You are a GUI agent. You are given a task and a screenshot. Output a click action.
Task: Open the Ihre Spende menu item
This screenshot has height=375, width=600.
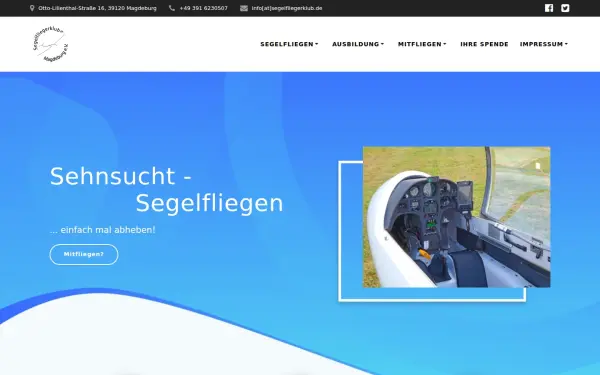pos(484,44)
